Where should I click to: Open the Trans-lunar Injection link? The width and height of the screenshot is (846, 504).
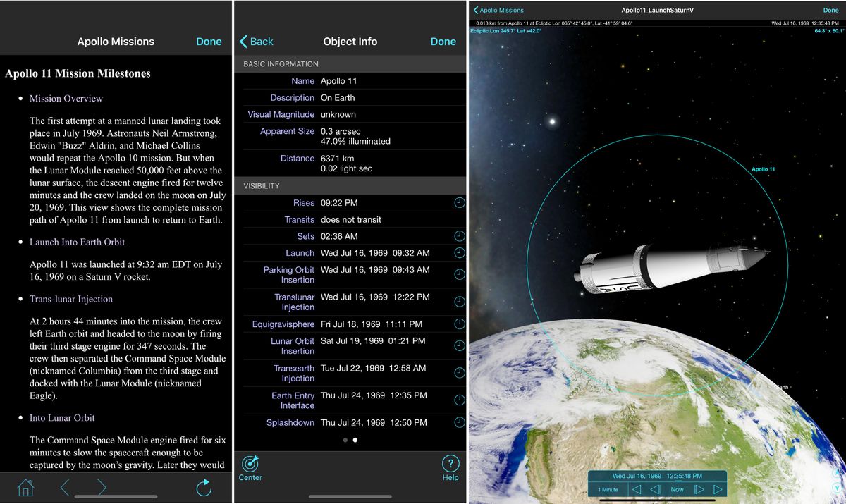(x=71, y=299)
